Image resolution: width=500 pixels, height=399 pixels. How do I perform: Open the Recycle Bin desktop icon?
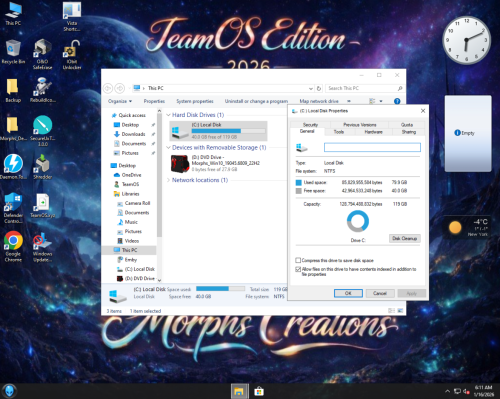click(x=13, y=52)
